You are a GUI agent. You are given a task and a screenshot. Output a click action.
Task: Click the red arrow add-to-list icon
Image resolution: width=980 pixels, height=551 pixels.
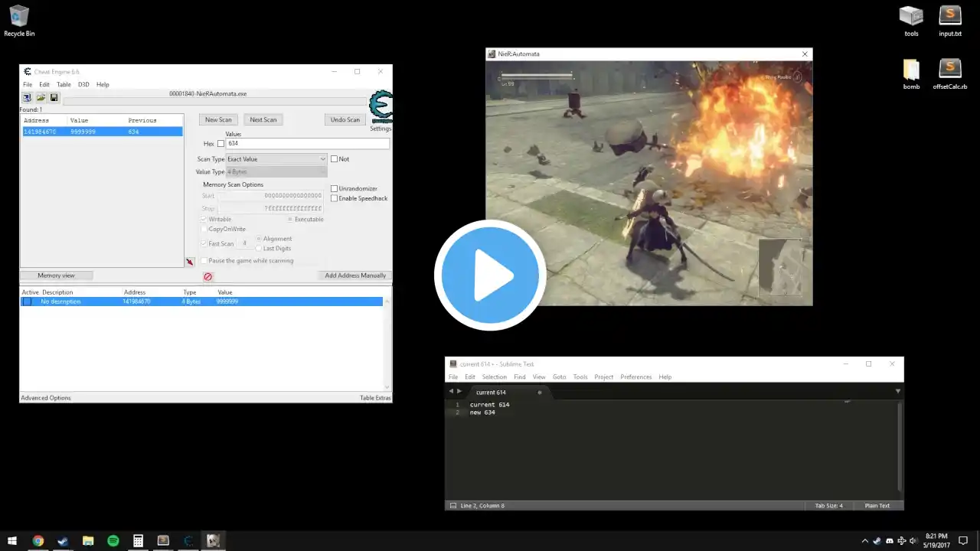click(189, 262)
